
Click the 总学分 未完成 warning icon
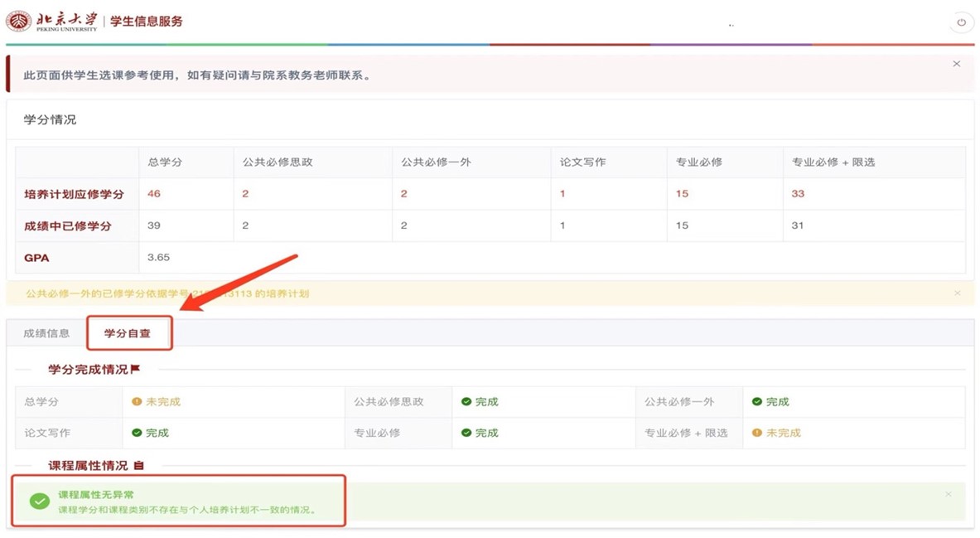pyautogui.click(x=137, y=402)
